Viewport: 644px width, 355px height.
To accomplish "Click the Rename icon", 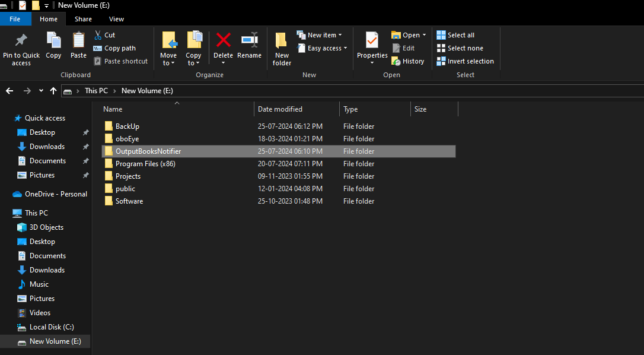I will (249, 40).
